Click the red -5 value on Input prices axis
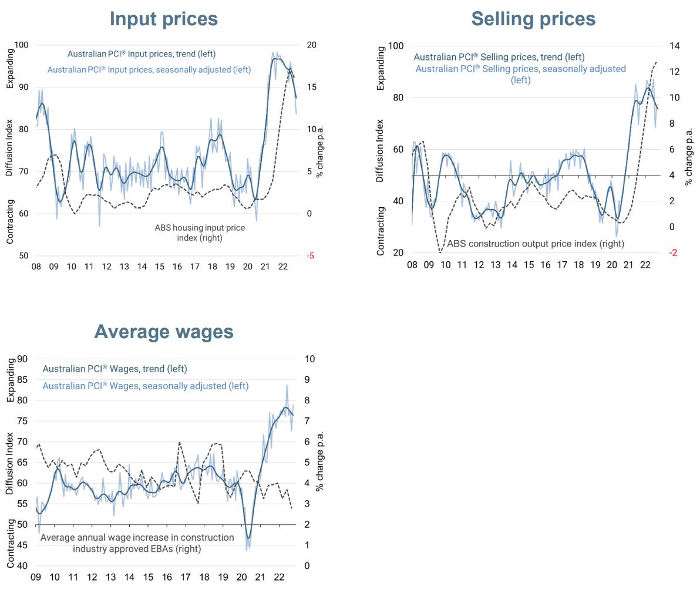Viewport: 700px width, 590px height. click(x=310, y=256)
